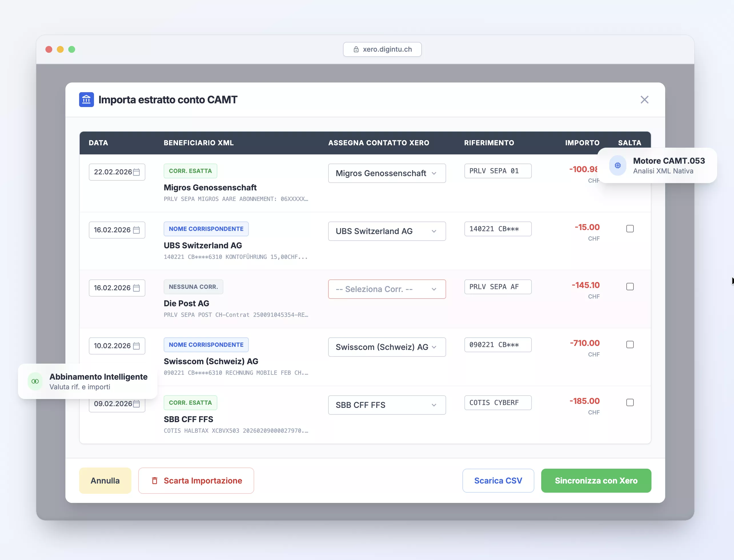
Task: Open calendar picker for the Die Post AG row date
Action: click(x=137, y=288)
